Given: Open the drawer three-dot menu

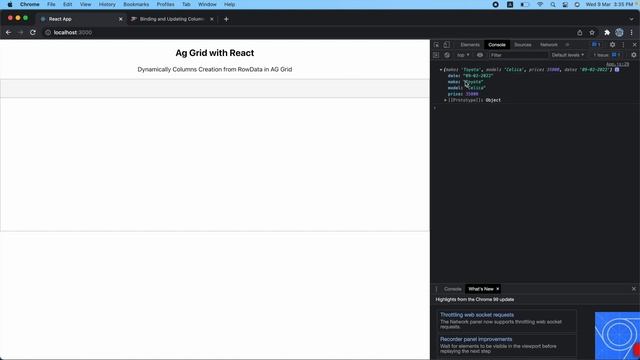Looking at the screenshot, I should point(436,289).
